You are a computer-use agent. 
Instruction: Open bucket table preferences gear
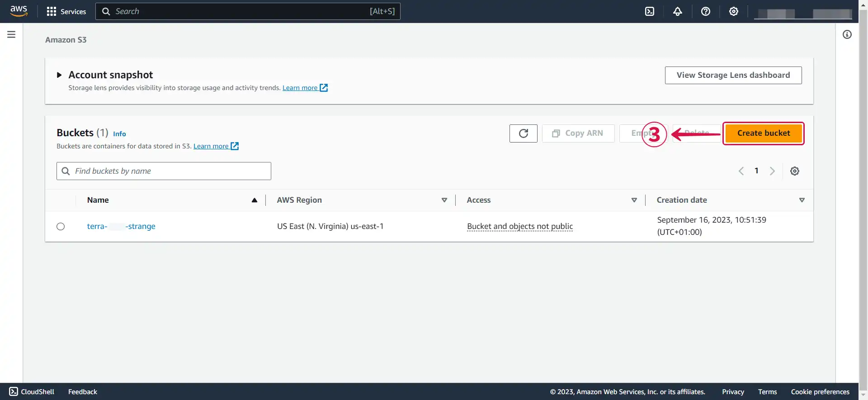click(x=795, y=171)
